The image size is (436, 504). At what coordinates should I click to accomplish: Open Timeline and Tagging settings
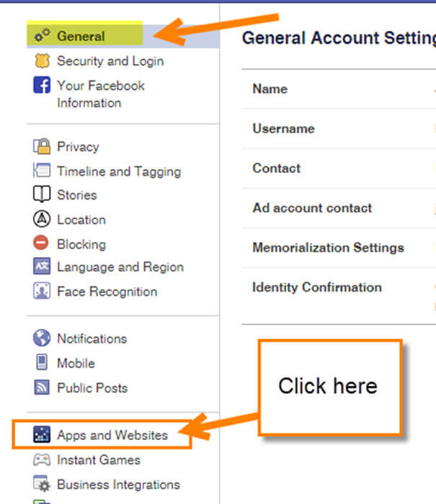119,171
